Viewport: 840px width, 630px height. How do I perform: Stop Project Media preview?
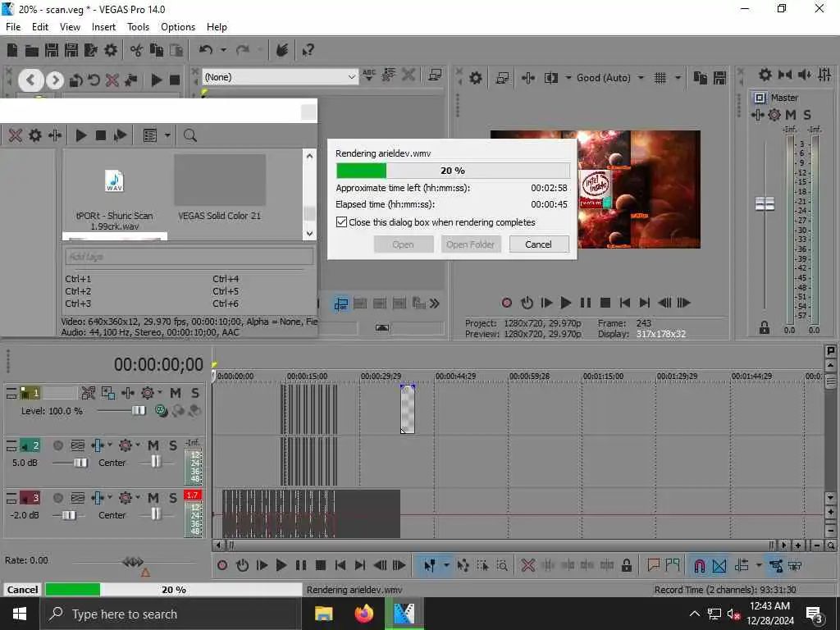click(x=100, y=135)
